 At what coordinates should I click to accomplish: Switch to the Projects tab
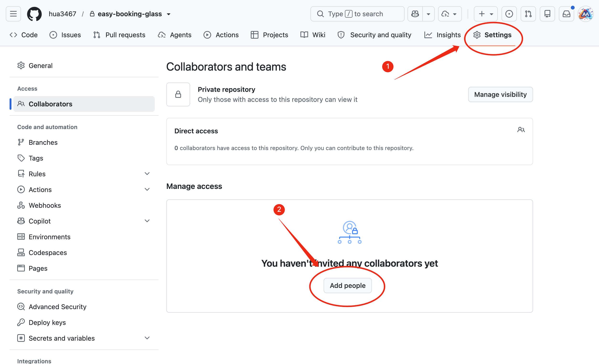pyautogui.click(x=269, y=35)
